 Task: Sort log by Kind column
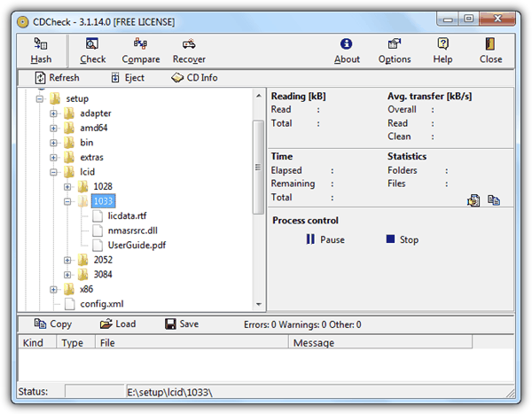(37, 342)
